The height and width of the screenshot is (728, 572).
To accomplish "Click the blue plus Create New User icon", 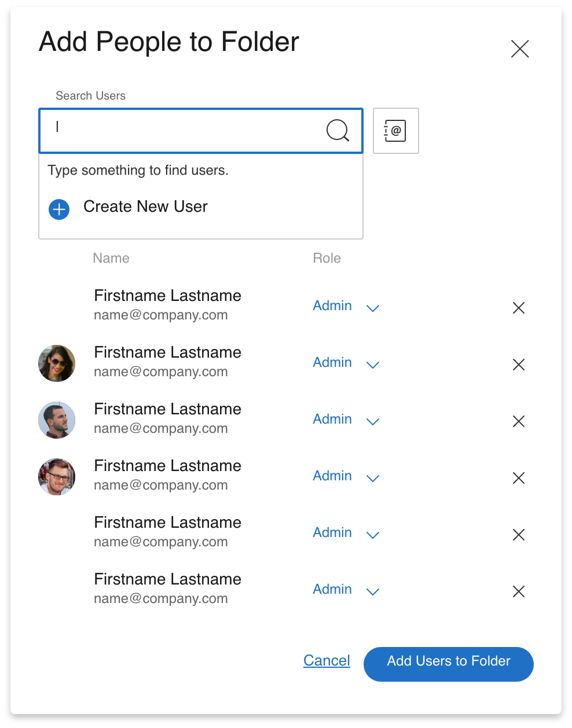I will pos(59,209).
